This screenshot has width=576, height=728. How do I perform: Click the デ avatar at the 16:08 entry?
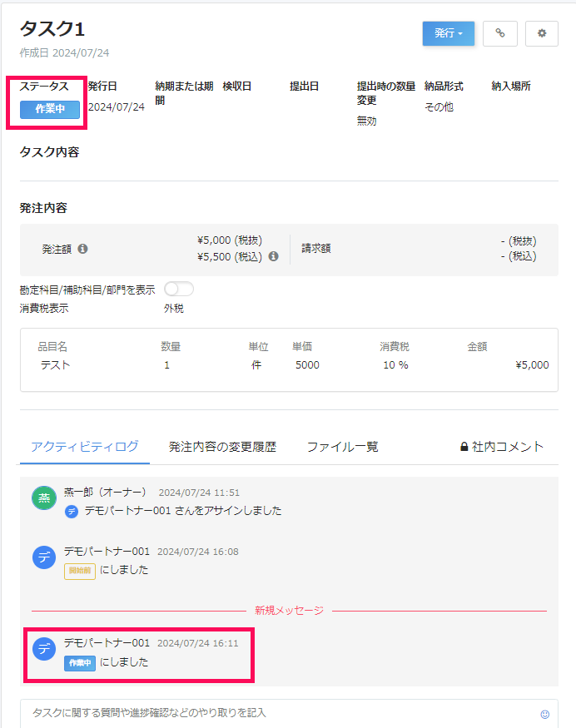(44, 557)
